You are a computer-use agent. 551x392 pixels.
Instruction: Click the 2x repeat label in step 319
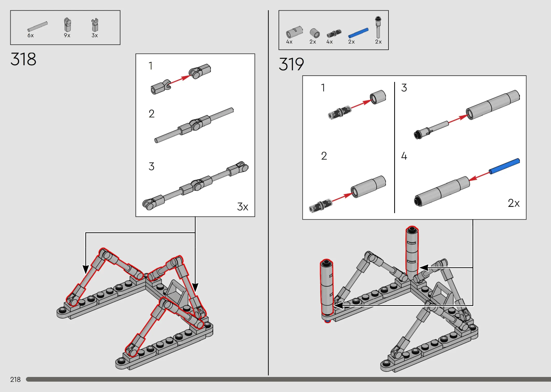tap(514, 203)
